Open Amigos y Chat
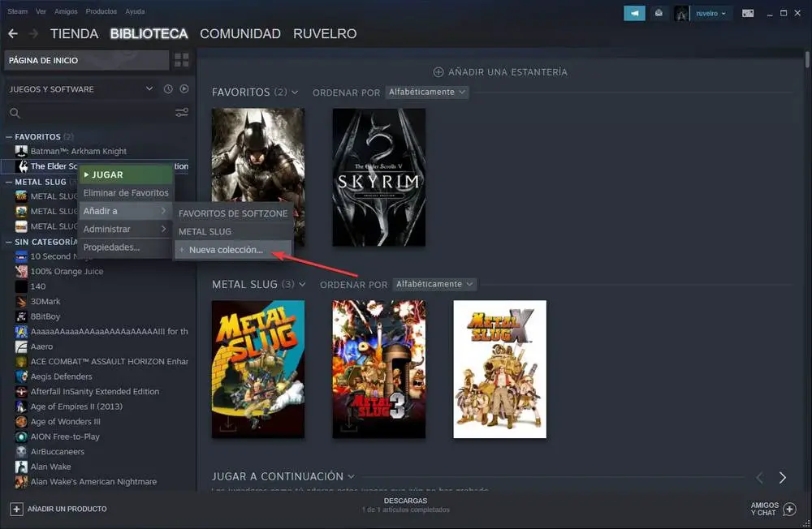The height and width of the screenshot is (529, 812). point(773,509)
